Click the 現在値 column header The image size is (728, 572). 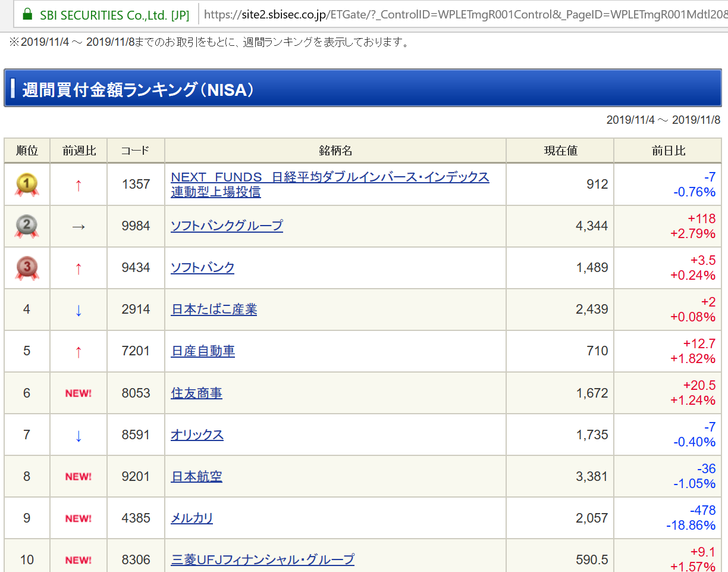560,151
